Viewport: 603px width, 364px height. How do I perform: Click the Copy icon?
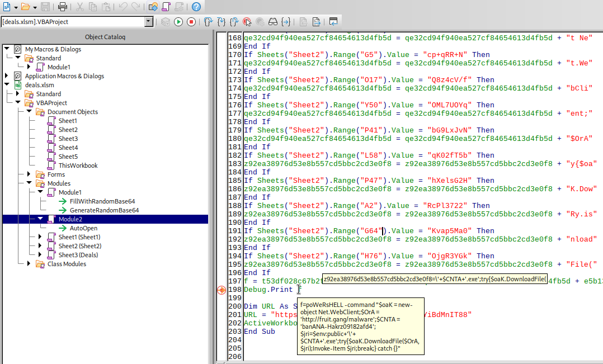93,7
